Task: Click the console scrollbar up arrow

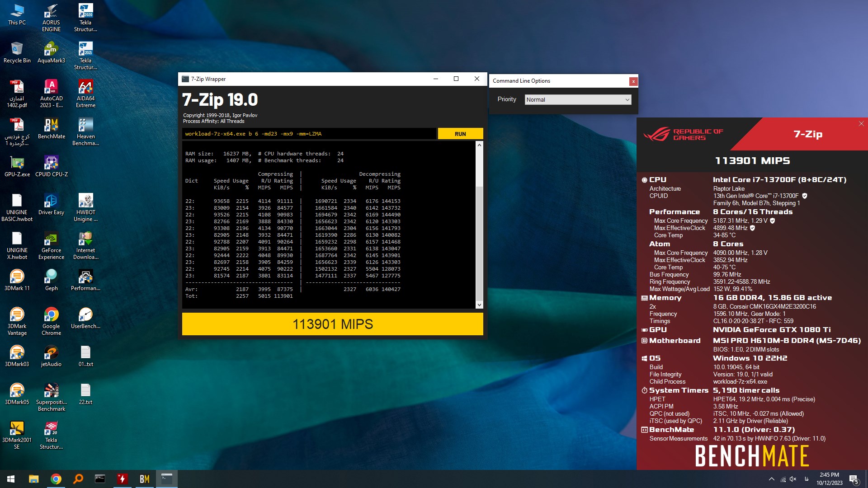Action: pyautogui.click(x=479, y=145)
